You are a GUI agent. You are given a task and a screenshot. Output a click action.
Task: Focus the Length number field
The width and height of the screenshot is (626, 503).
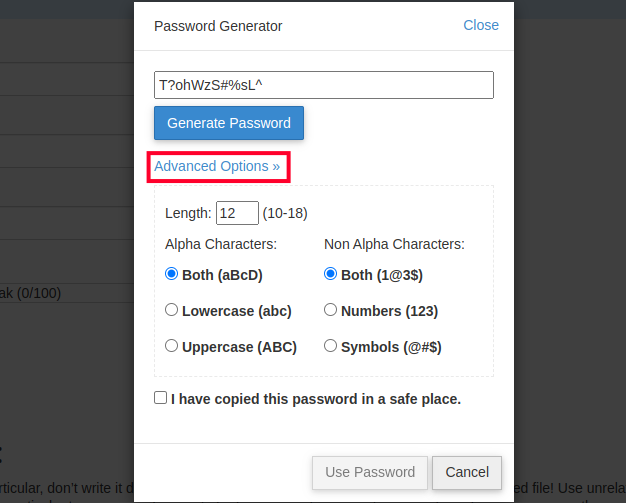pyautogui.click(x=237, y=213)
